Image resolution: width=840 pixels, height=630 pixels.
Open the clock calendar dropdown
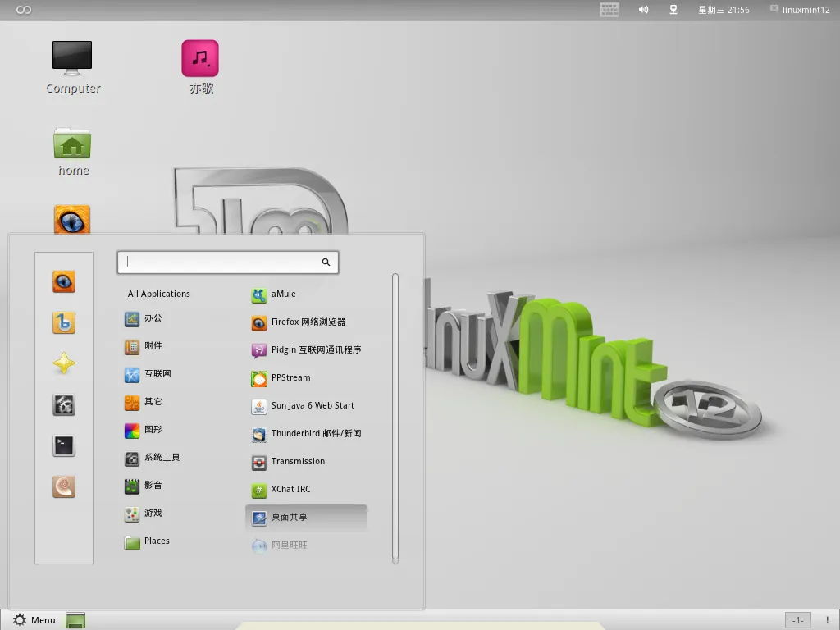point(724,10)
